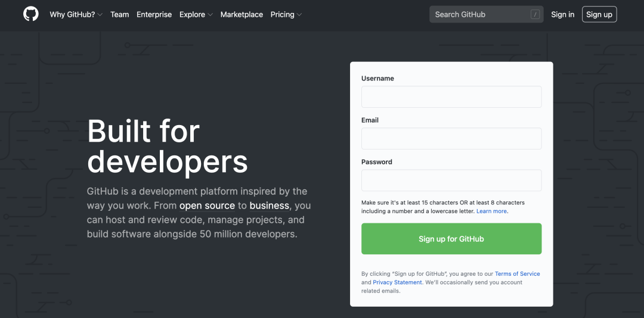Screen dimensions: 644x318
Task: Expand the Pricing dropdown menu
Action: [286, 14]
